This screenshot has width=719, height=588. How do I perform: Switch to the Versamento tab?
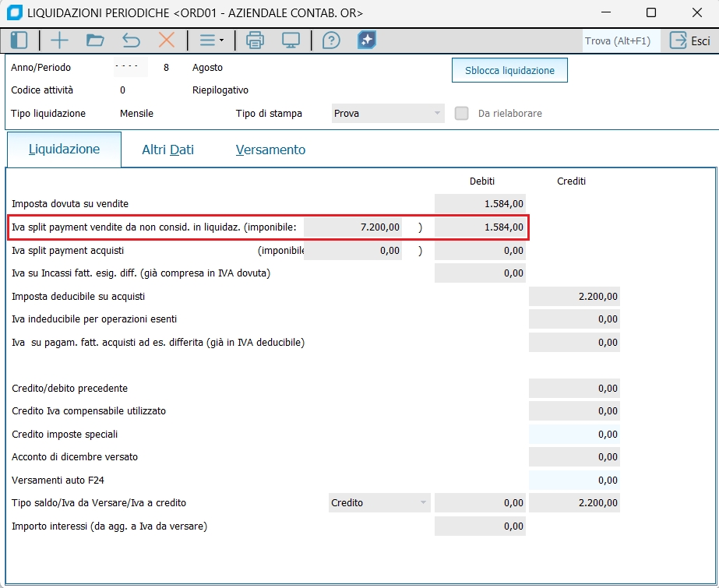(270, 150)
